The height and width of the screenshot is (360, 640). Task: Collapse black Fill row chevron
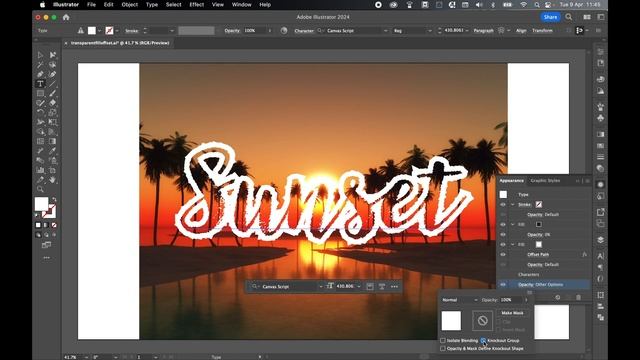pos(513,224)
